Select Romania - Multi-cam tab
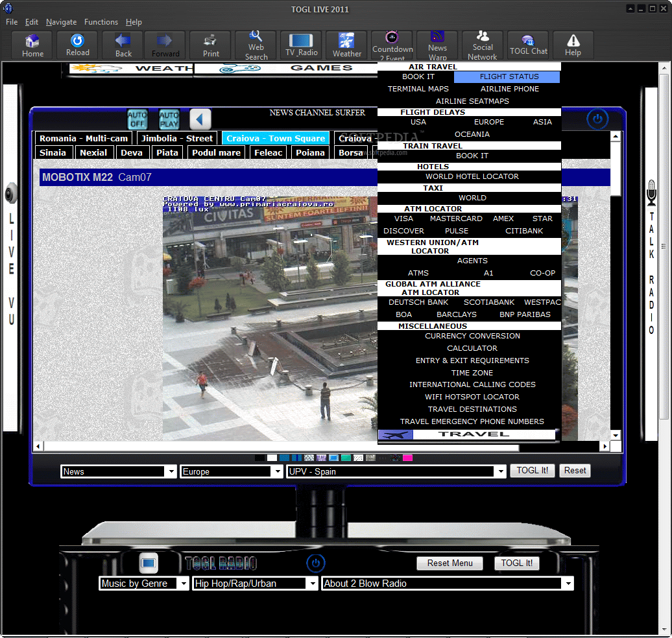Image resolution: width=672 pixels, height=638 pixels. point(84,138)
